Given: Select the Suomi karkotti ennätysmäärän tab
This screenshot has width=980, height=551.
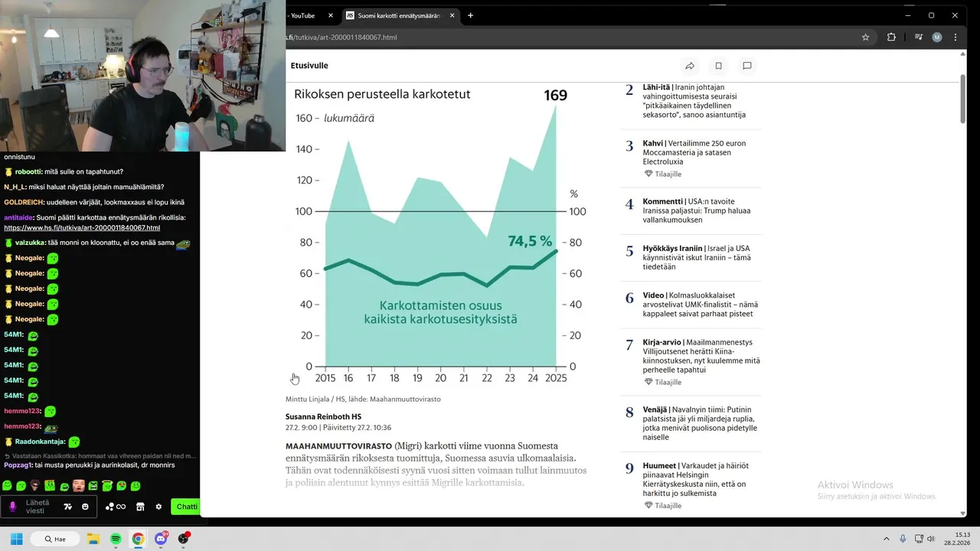Looking at the screenshot, I should (400, 15).
